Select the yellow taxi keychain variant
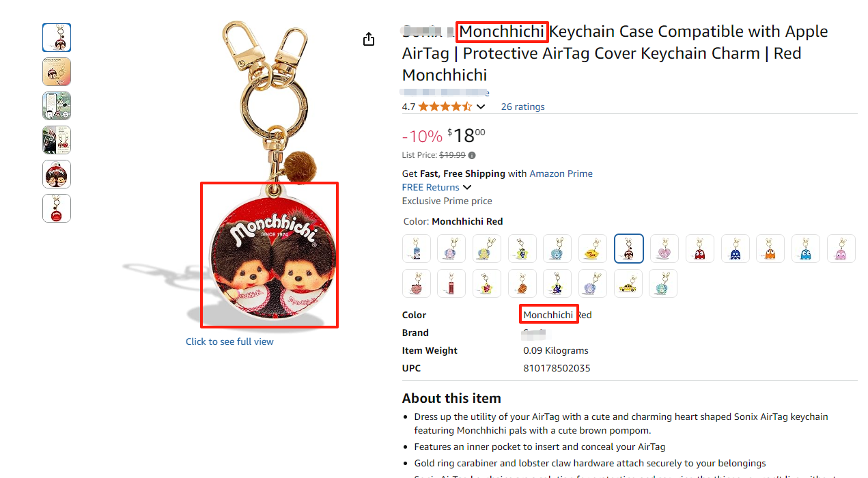 pos(628,283)
